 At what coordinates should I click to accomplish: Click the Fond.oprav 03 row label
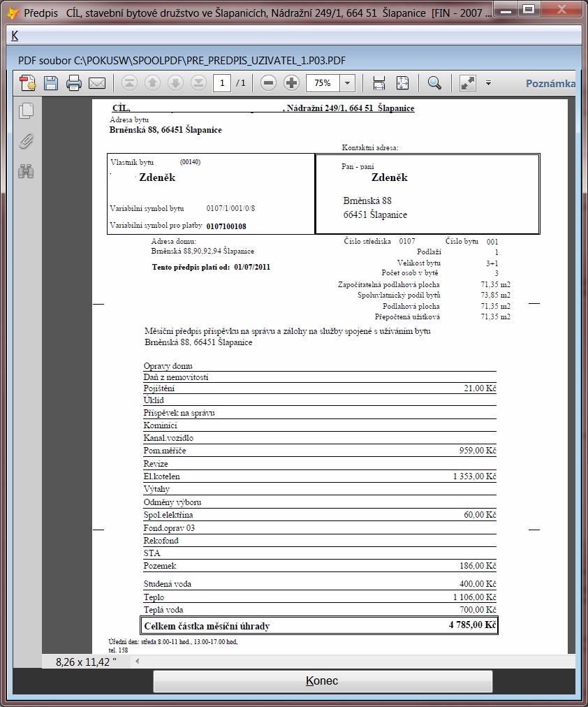pyautogui.click(x=169, y=528)
